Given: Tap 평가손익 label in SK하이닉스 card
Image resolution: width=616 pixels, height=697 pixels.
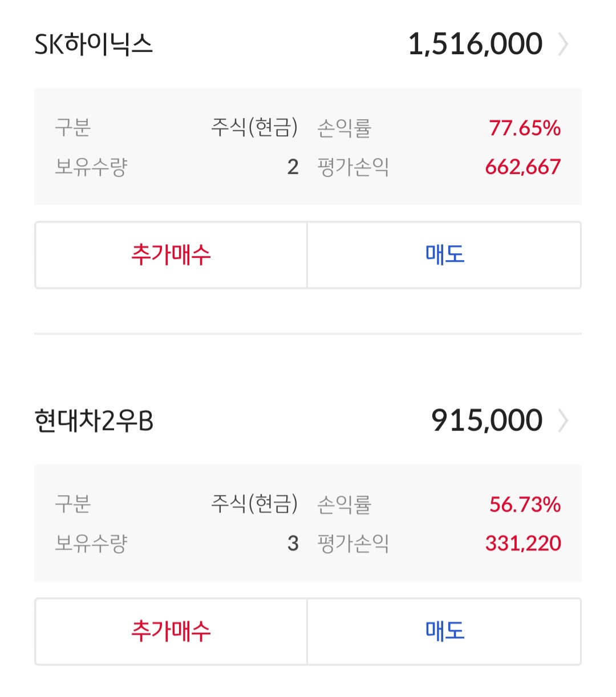Looking at the screenshot, I should click(x=353, y=167).
